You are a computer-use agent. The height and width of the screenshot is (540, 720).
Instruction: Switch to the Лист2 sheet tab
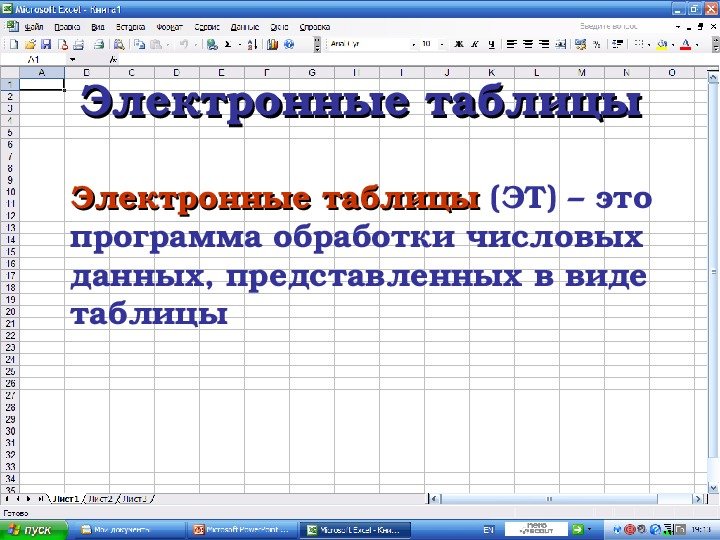tap(100, 497)
